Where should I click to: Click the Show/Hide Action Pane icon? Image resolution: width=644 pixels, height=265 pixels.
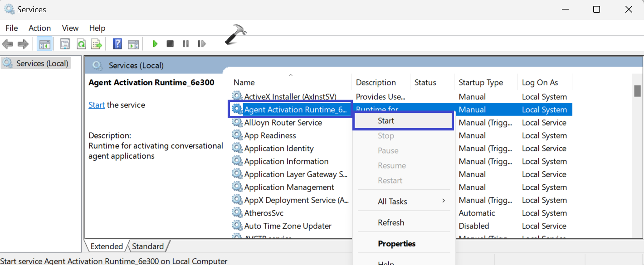[x=133, y=44]
